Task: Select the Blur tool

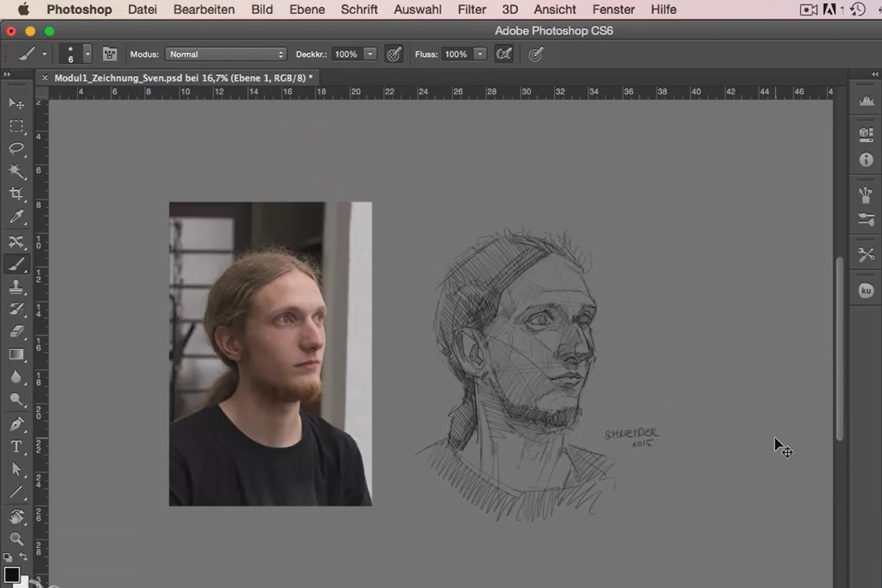Action: [16, 377]
